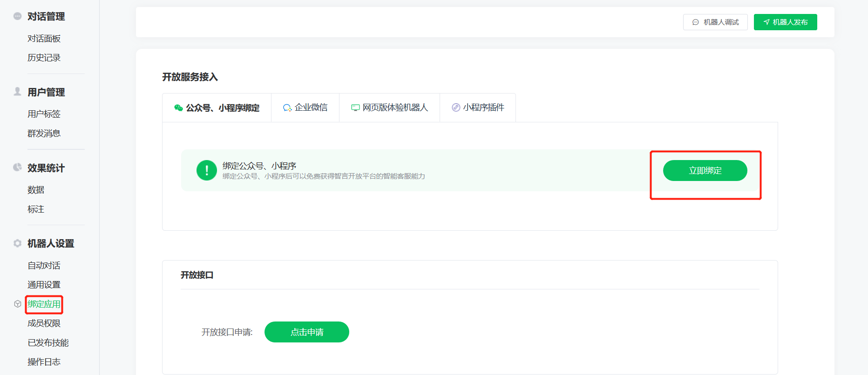Viewport: 868px width, 375px height.
Task: Click the 效果统计 pie chart icon
Action: pyautogui.click(x=17, y=167)
